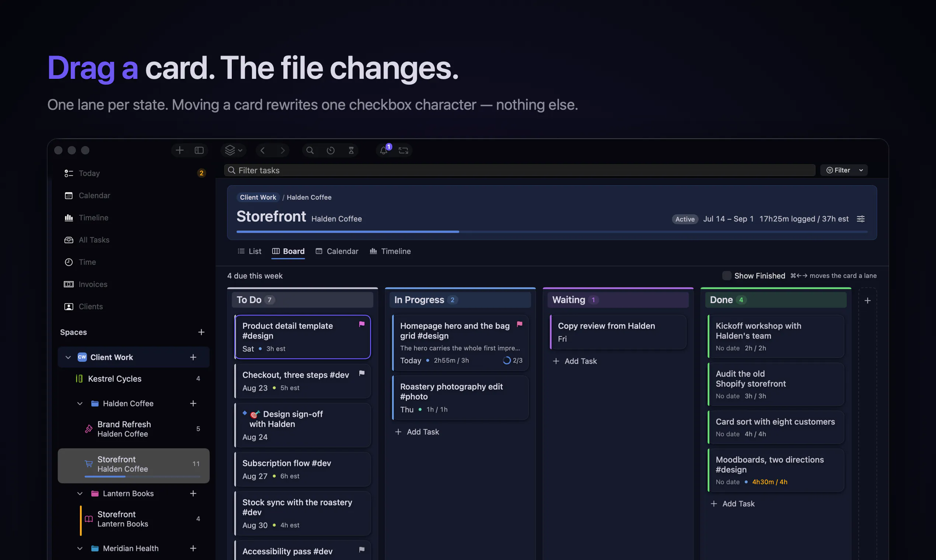Add item to Halden Coffee folder

coord(193,403)
